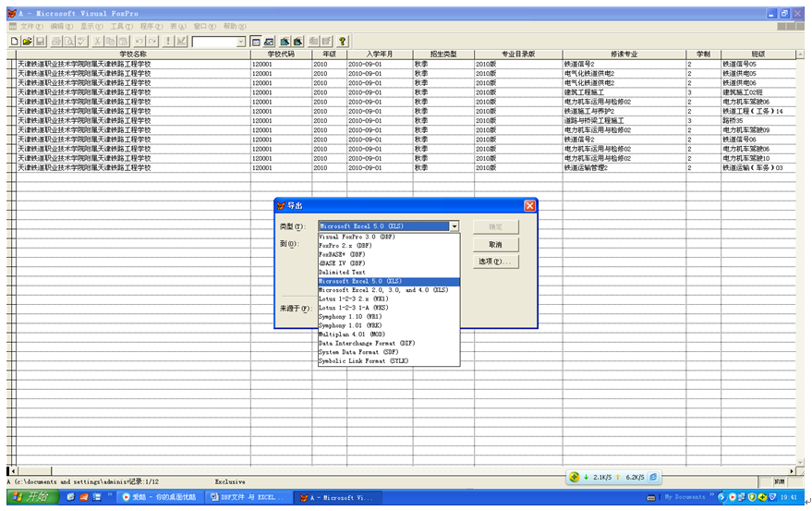The height and width of the screenshot is (511, 812).
Task: Open the 程序(P) menu
Action: pyautogui.click(x=151, y=27)
